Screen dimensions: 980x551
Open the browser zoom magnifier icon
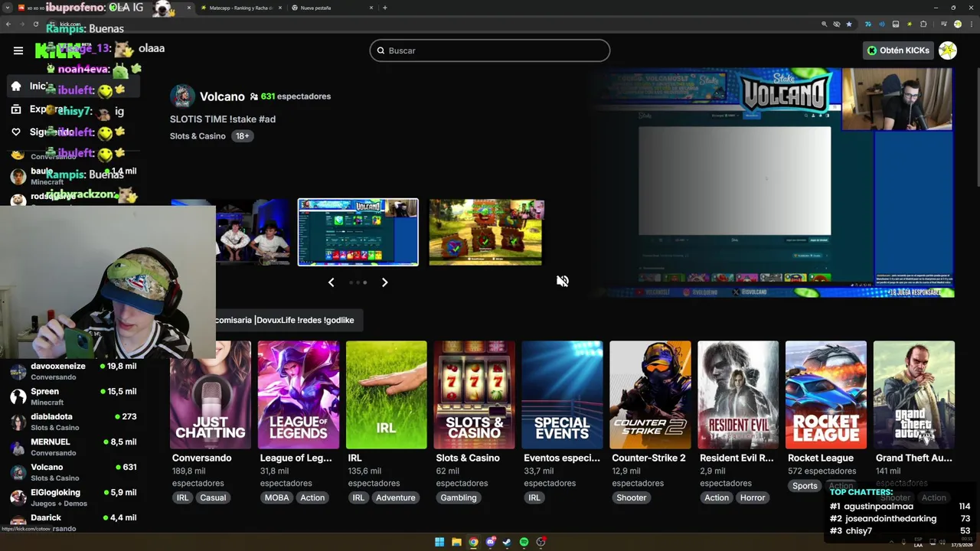point(824,24)
